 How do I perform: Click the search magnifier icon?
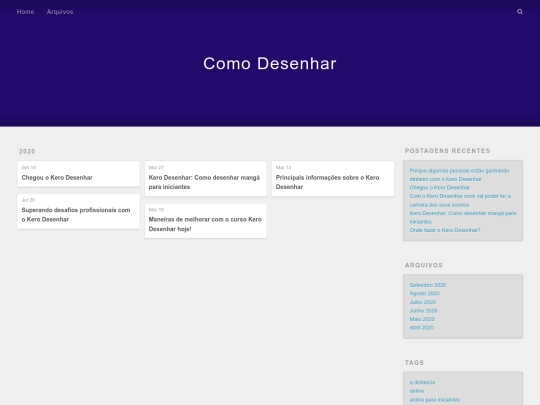pos(520,12)
